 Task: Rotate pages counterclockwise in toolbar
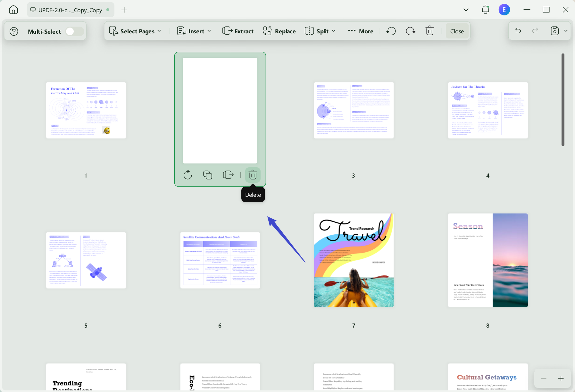(391, 31)
